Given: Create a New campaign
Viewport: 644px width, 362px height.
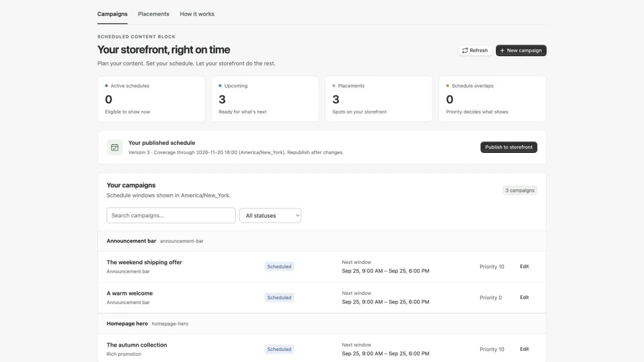Looking at the screenshot, I should [x=521, y=50].
